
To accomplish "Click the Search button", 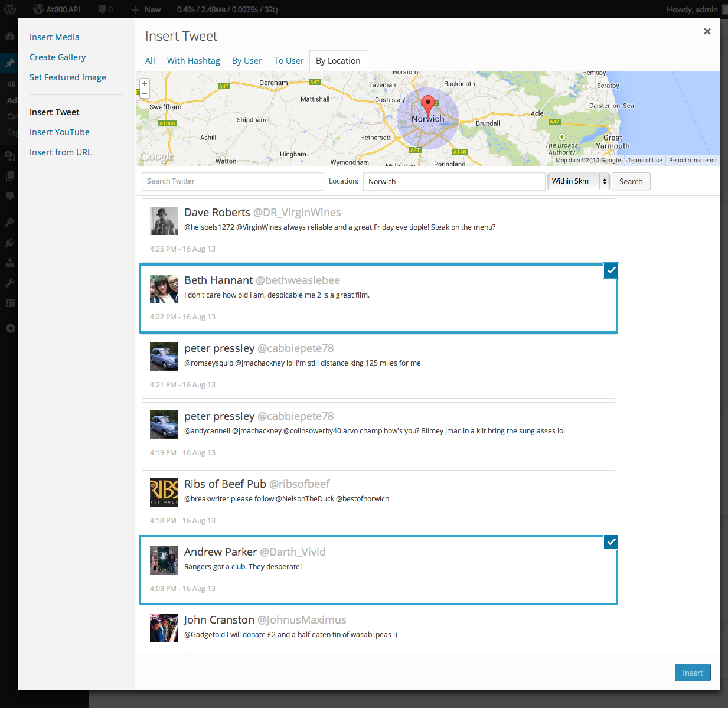I will point(631,181).
